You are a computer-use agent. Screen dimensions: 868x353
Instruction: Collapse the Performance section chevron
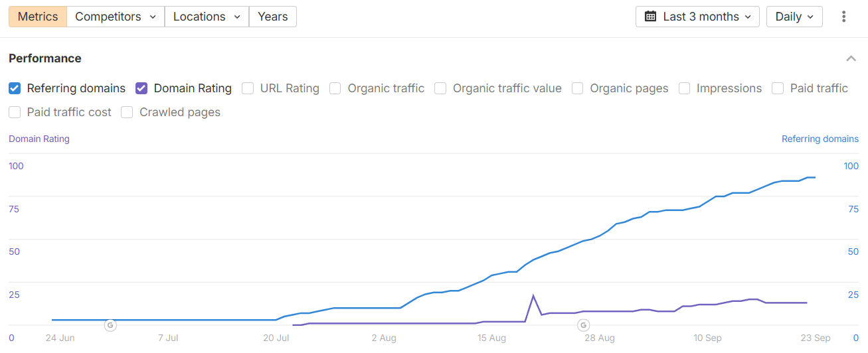[x=851, y=59]
